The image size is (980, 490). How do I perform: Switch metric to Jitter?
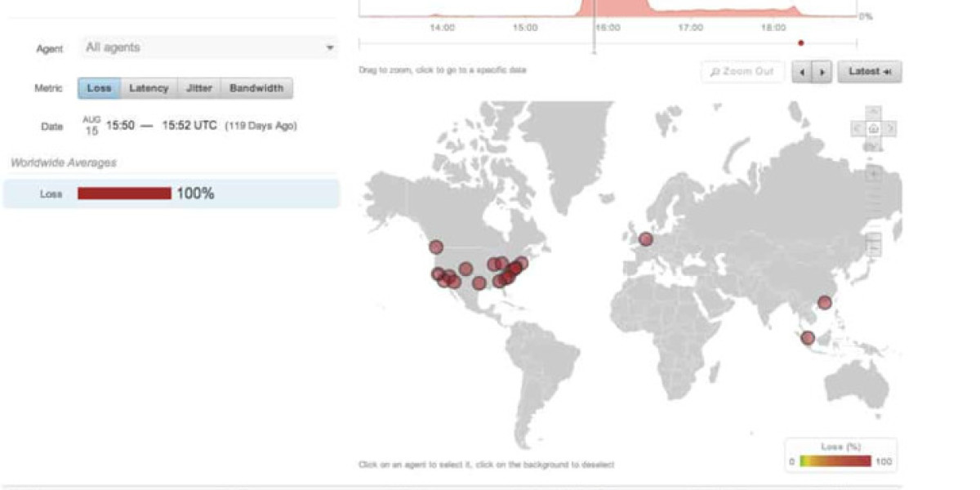point(198,88)
